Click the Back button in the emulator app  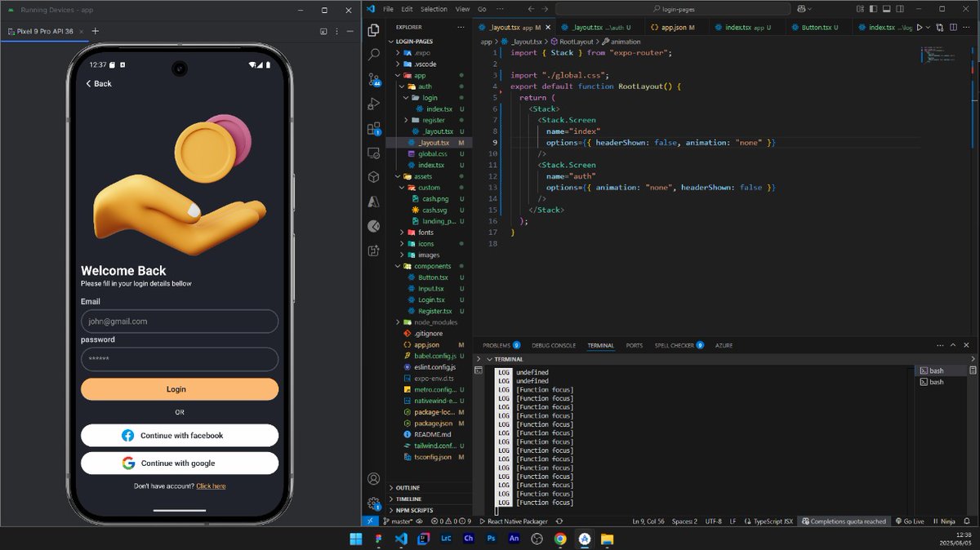[x=99, y=83]
